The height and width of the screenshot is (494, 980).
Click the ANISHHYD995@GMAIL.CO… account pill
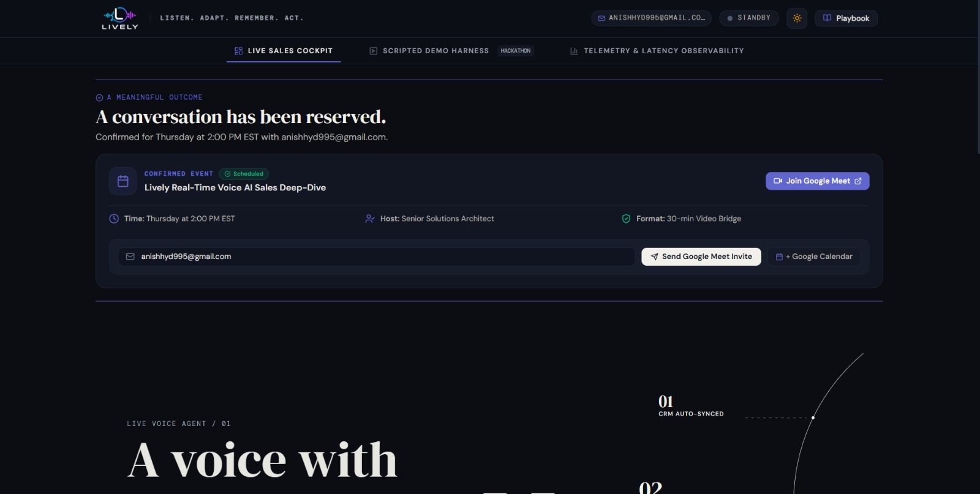click(x=651, y=18)
